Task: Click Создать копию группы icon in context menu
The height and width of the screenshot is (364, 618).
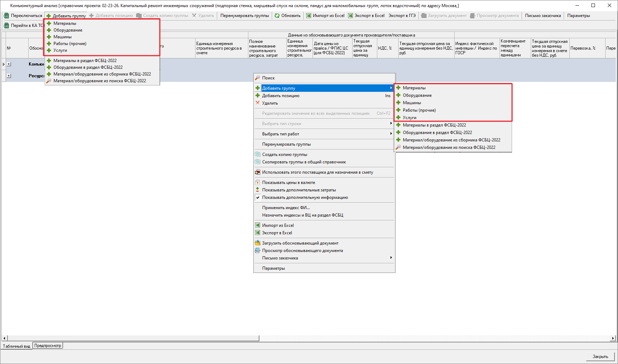Action: (x=258, y=155)
